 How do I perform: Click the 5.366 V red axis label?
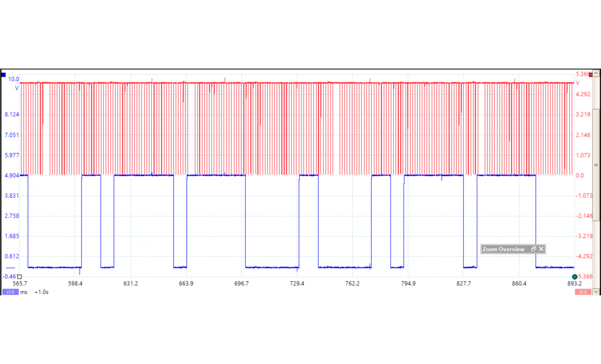point(583,74)
